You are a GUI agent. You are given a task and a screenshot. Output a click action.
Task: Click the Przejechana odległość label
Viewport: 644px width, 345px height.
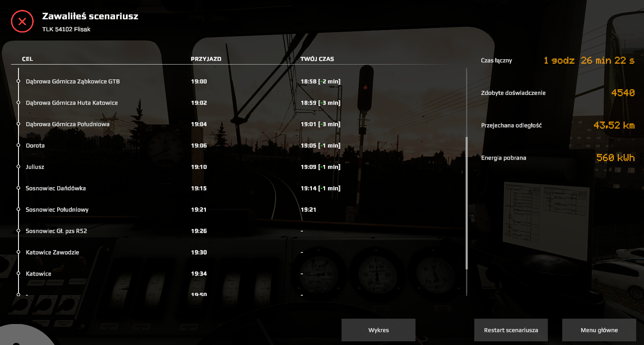click(511, 125)
